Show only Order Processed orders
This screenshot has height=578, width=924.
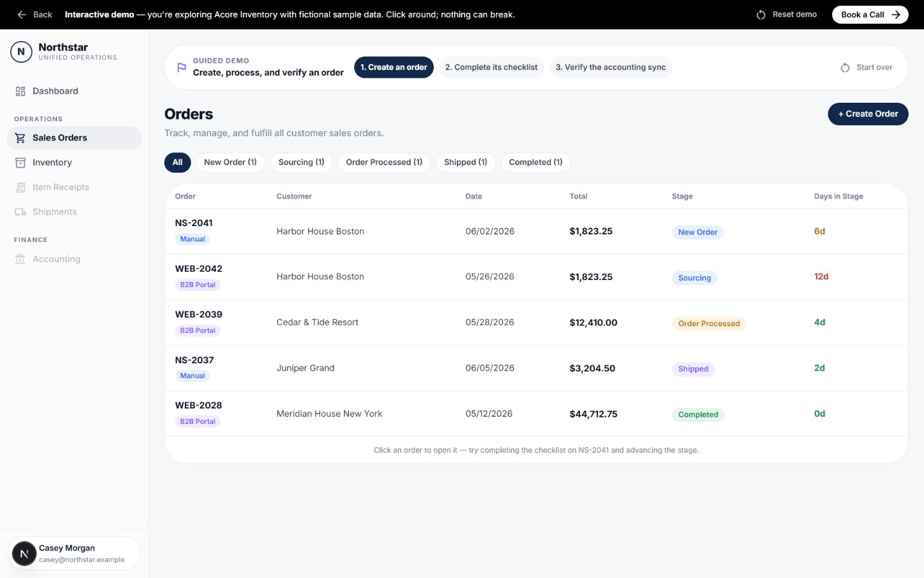[x=384, y=162]
